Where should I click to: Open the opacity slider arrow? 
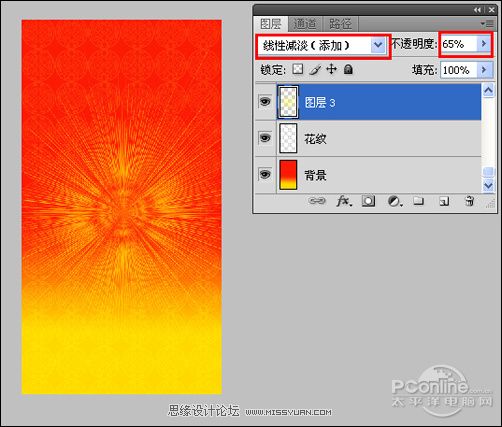[x=484, y=44]
